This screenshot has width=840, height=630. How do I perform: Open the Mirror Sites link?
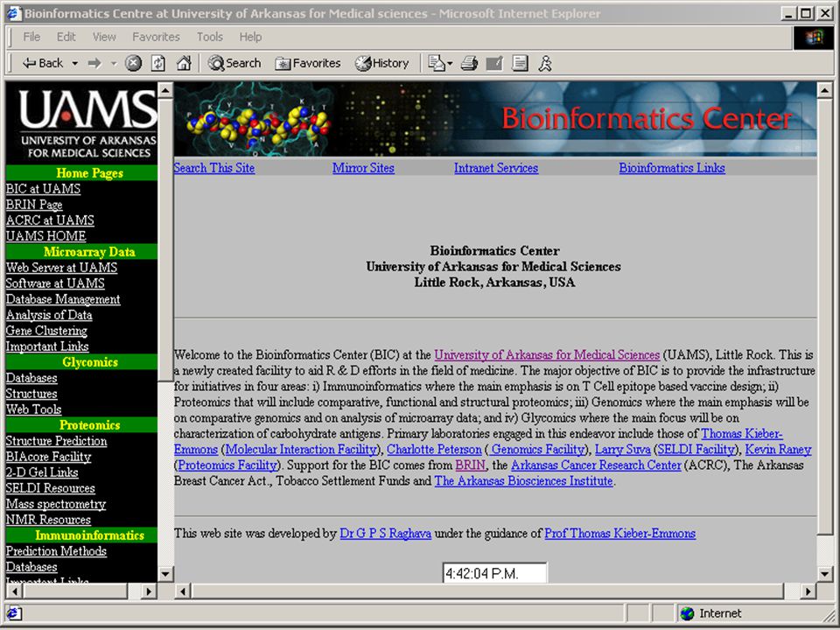(x=363, y=168)
